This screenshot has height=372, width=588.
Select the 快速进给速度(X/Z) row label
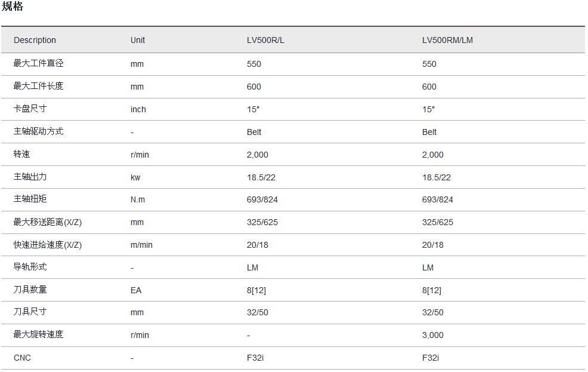[x=48, y=245]
